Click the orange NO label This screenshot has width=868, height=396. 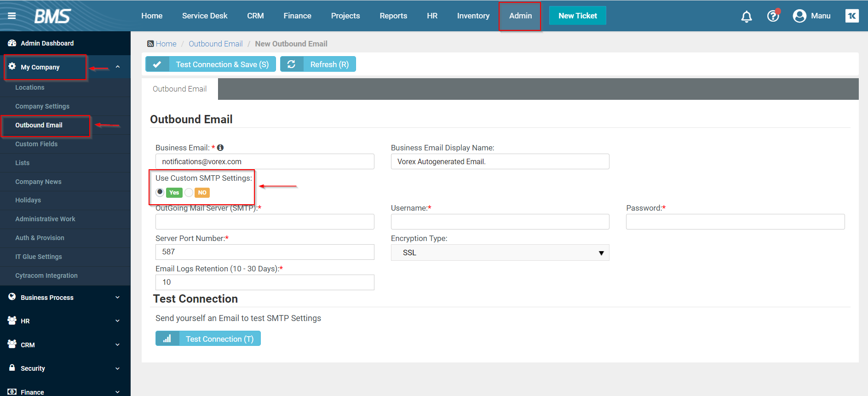tap(202, 193)
